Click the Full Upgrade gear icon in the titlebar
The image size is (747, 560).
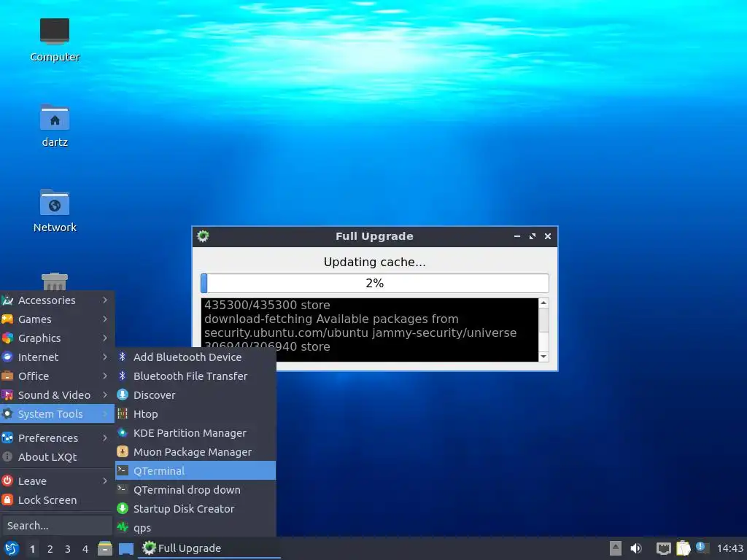pyautogui.click(x=203, y=236)
